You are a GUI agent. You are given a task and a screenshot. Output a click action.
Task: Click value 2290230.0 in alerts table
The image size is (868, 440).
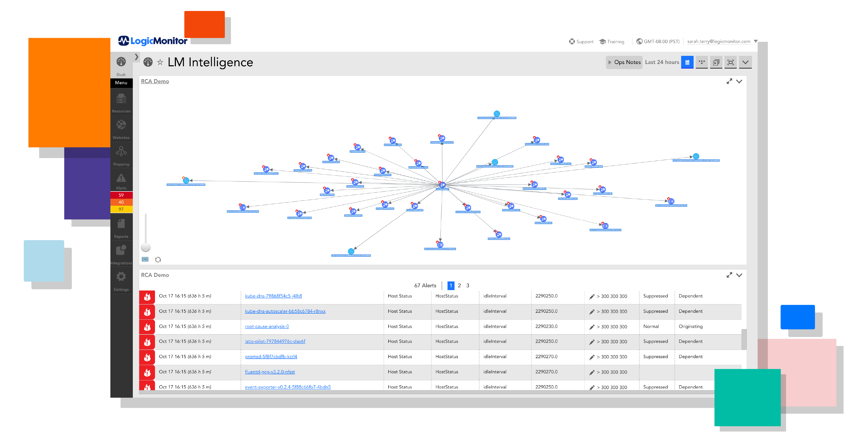click(546, 326)
